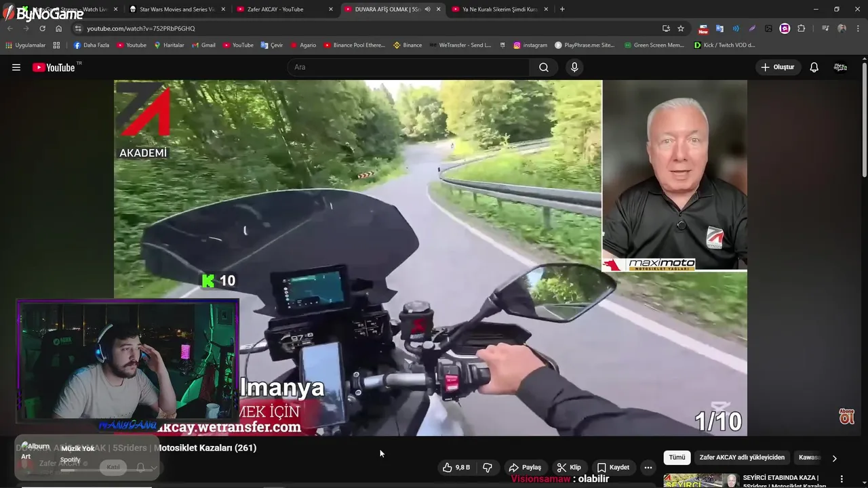868x488 pixels.
Task: Open the notifications bell
Action: click(814, 67)
